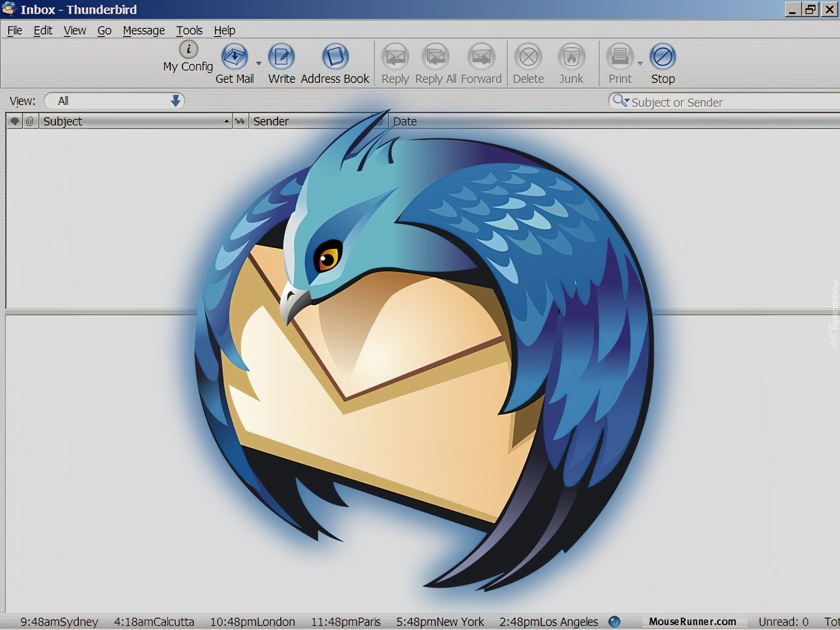Image resolution: width=840 pixels, height=630 pixels.
Task: Open the Address Book
Action: pyautogui.click(x=335, y=57)
